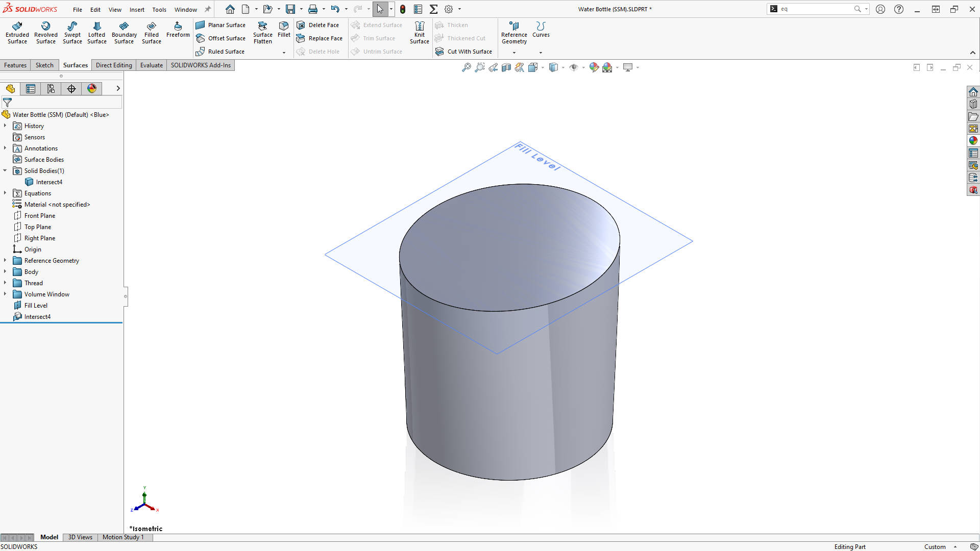This screenshot has width=980, height=551.
Task: Open the View Orientation dropdown arrow
Action: point(563,67)
